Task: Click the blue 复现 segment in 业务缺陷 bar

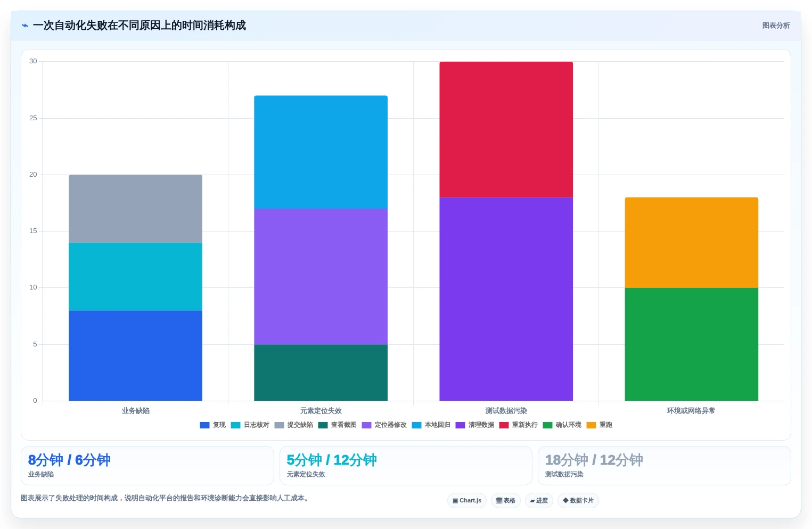Action: pyautogui.click(x=135, y=356)
